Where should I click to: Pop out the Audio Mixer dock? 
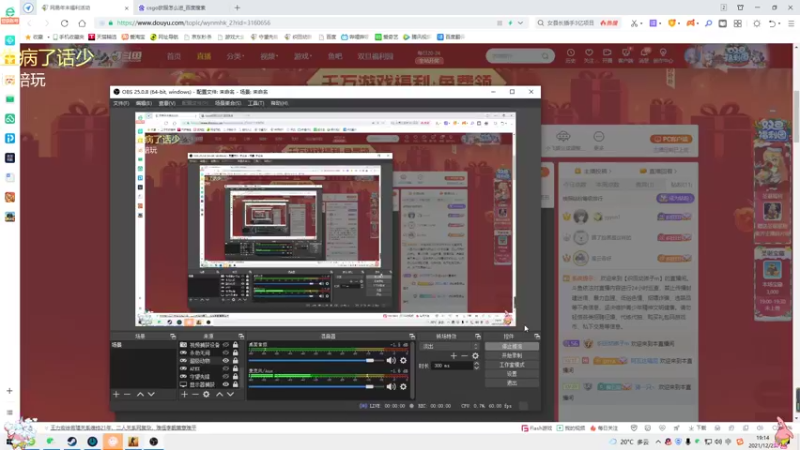coord(412,336)
